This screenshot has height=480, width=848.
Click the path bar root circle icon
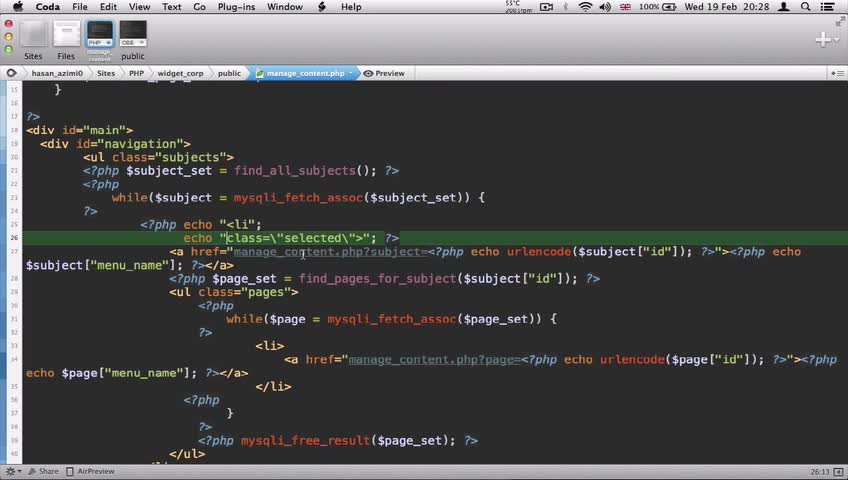11,73
